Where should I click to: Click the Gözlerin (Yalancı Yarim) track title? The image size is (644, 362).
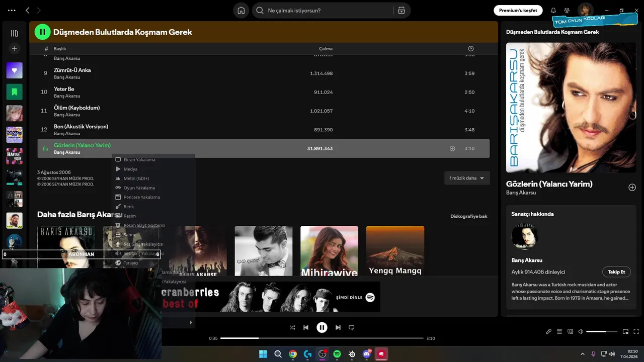(82, 145)
